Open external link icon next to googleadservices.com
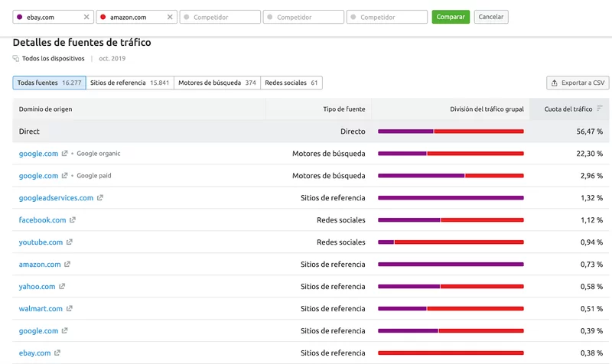The height and width of the screenshot is (364, 612). (x=100, y=198)
